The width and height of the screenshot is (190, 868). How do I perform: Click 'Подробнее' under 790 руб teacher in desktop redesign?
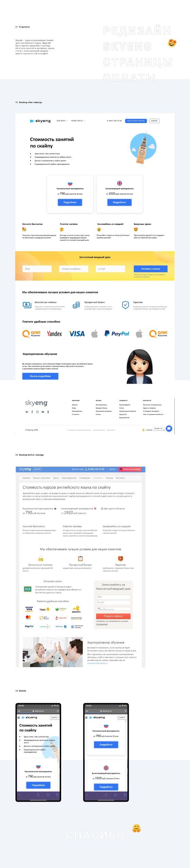[x=70, y=202]
